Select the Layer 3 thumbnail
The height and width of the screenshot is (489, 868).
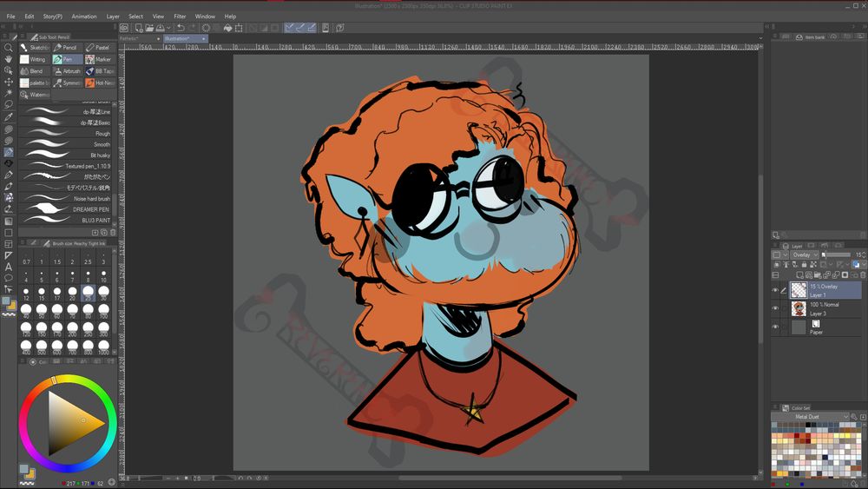coord(799,308)
